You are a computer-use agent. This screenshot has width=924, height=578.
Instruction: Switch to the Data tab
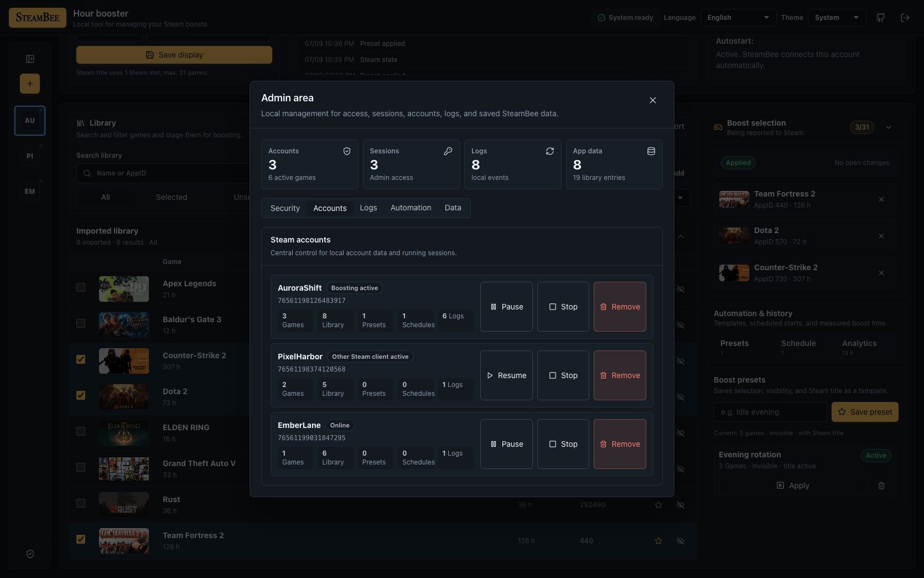pos(453,208)
